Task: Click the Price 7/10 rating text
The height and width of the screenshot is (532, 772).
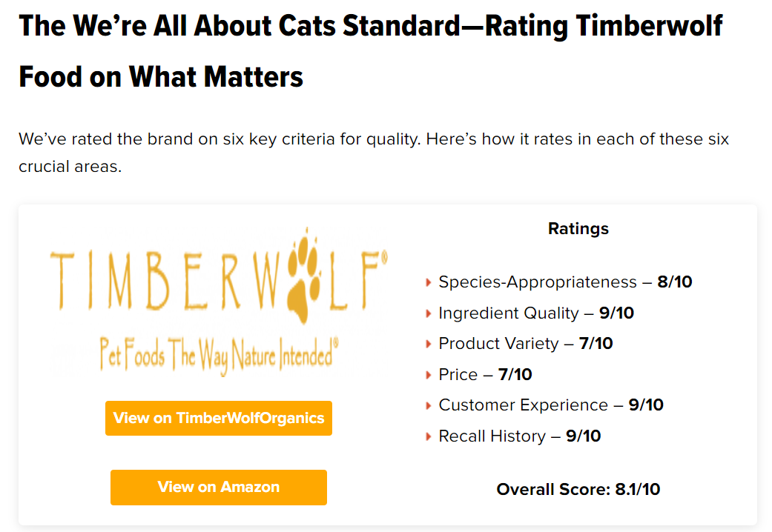Action: click(x=485, y=375)
